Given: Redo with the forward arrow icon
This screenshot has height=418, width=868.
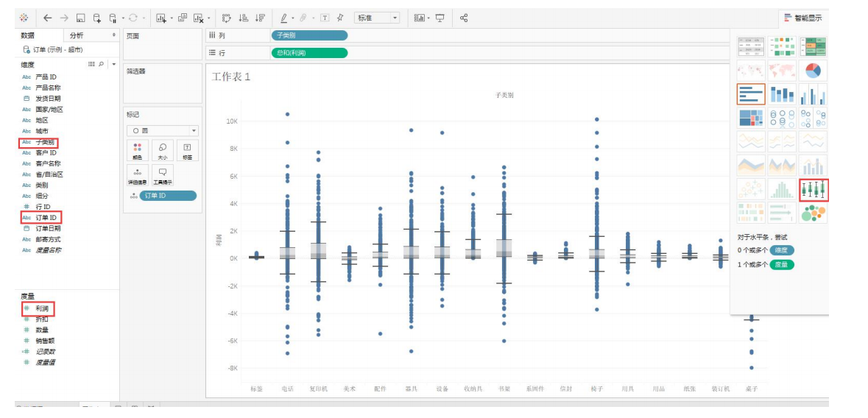Looking at the screenshot, I should (64, 18).
